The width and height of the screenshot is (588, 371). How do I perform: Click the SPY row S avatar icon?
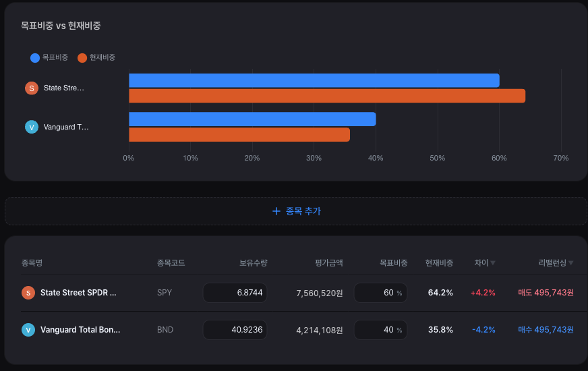point(28,293)
